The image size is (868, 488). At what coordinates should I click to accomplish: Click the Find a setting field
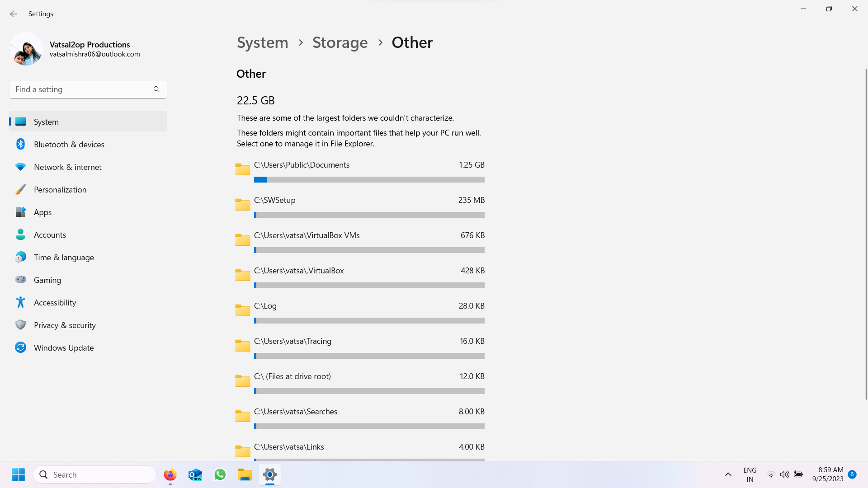pos(81,89)
